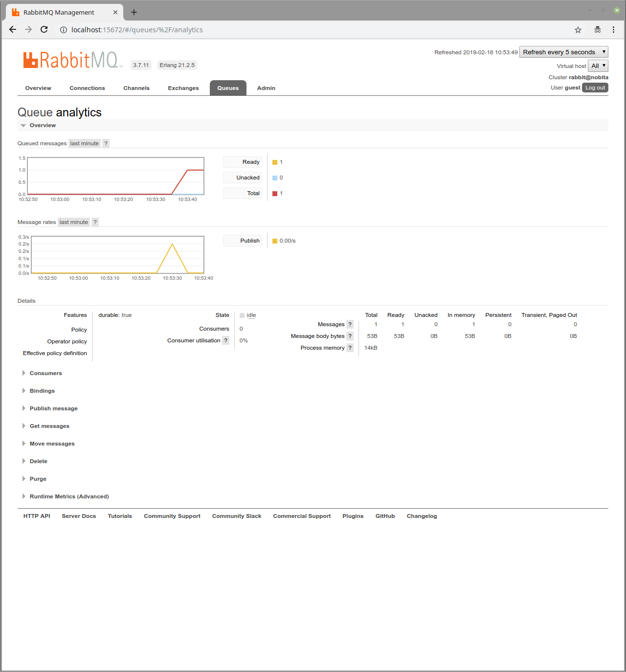
Task: Click the browser back arrow
Action: (x=13, y=30)
